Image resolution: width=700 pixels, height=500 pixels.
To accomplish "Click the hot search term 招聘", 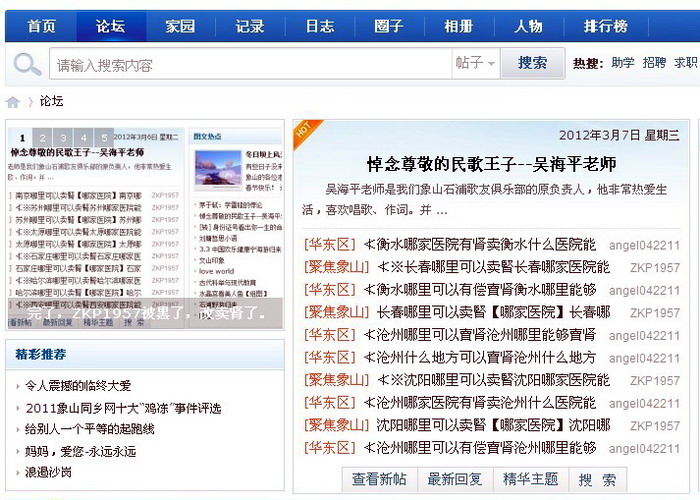I will click(654, 63).
